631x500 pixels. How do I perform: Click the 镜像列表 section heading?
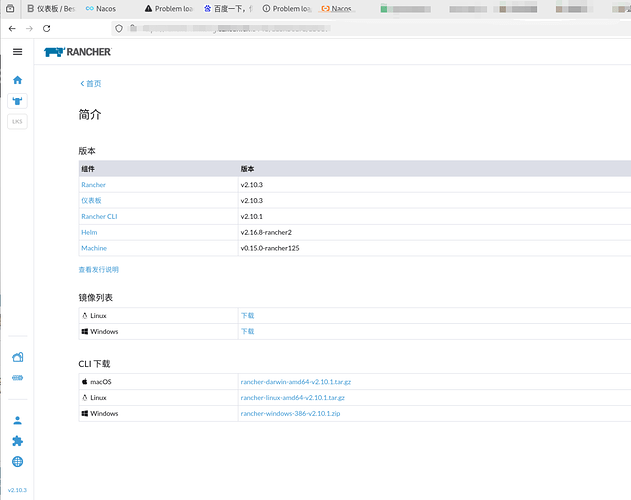[x=95, y=298]
